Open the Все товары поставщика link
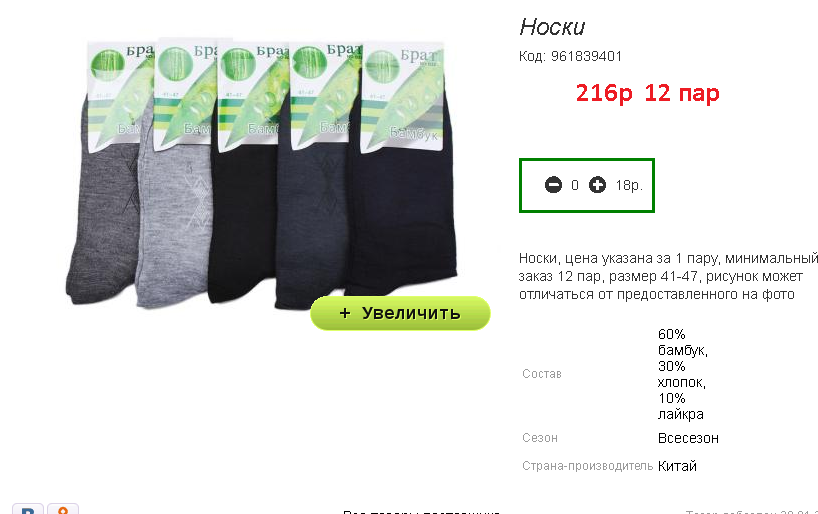818x514 pixels. (x=420, y=511)
